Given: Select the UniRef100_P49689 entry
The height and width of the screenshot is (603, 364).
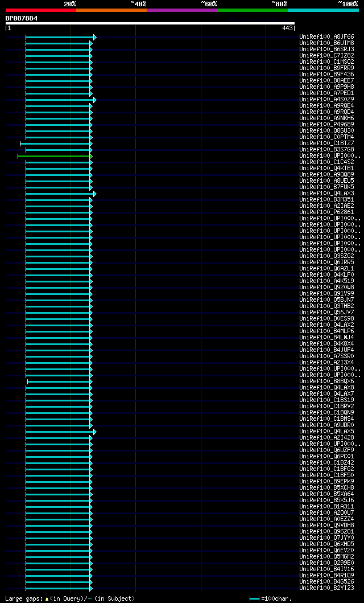Looking at the screenshot, I should 327,125.
